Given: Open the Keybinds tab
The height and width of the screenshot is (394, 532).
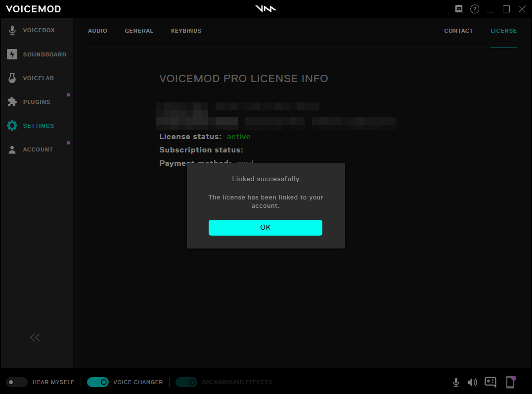Looking at the screenshot, I should [186, 31].
